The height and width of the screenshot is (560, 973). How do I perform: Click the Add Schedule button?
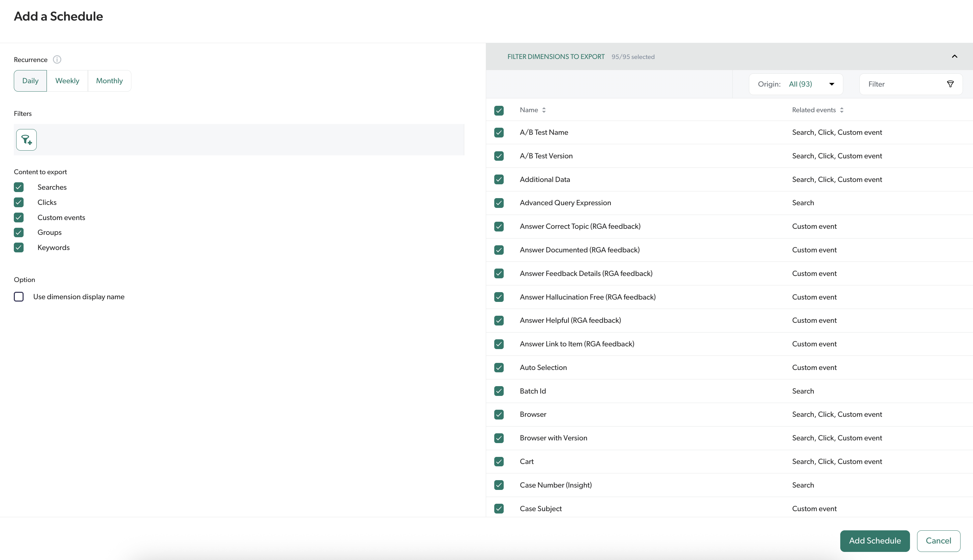tap(875, 541)
